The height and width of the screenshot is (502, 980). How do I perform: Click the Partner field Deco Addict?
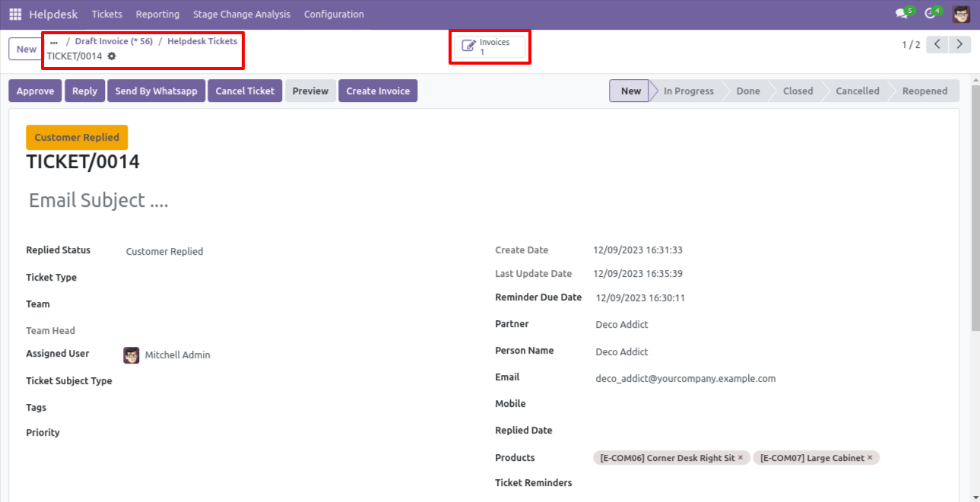622,325
